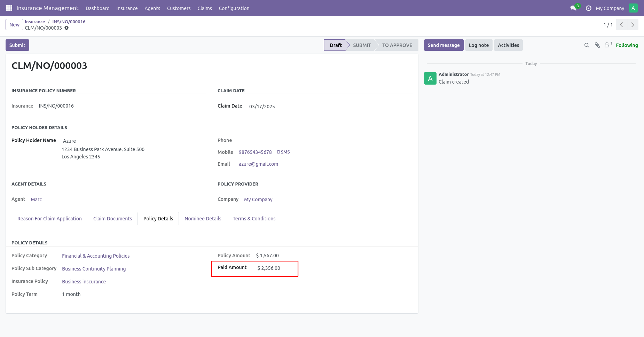The height and width of the screenshot is (337, 644).
Task: Create a New claim record
Action: pyautogui.click(x=14, y=25)
